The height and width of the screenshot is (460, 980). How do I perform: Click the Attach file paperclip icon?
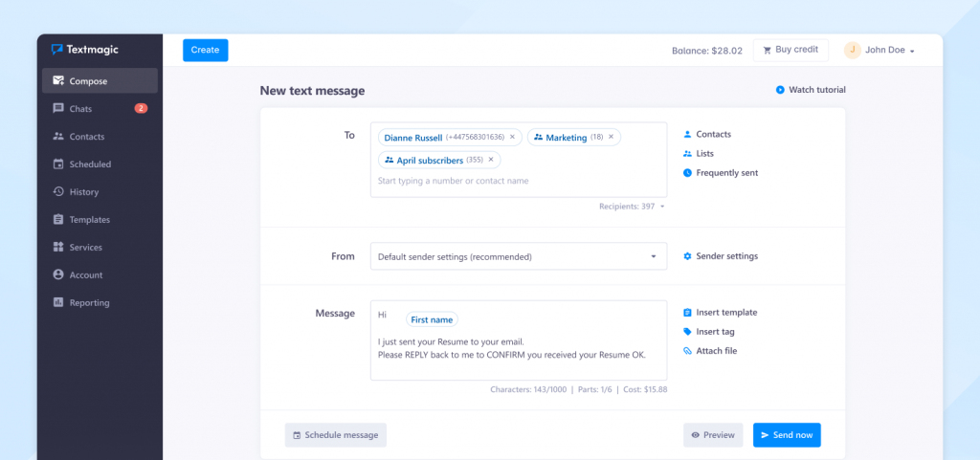pyautogui.click(x=687, y=351)
